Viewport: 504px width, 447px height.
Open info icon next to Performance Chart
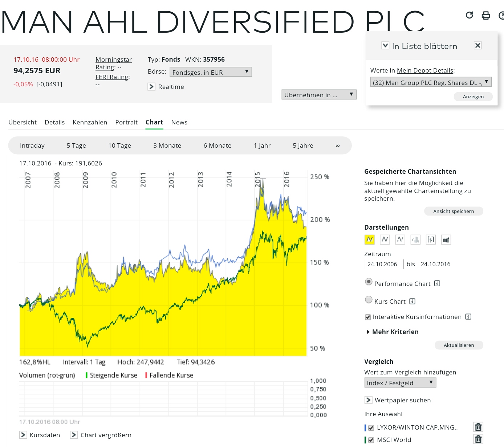pos(437,283)
